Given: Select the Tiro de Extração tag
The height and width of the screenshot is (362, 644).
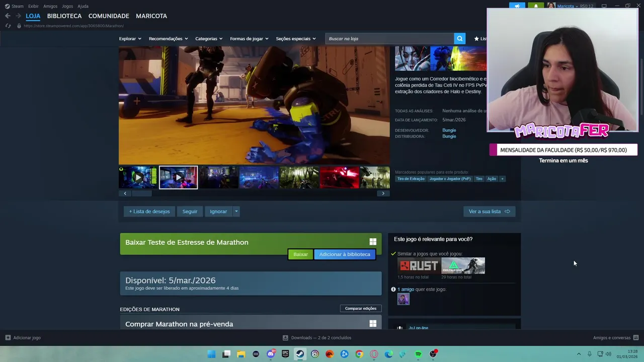Looking at the screenshot, I should point(411,178).
